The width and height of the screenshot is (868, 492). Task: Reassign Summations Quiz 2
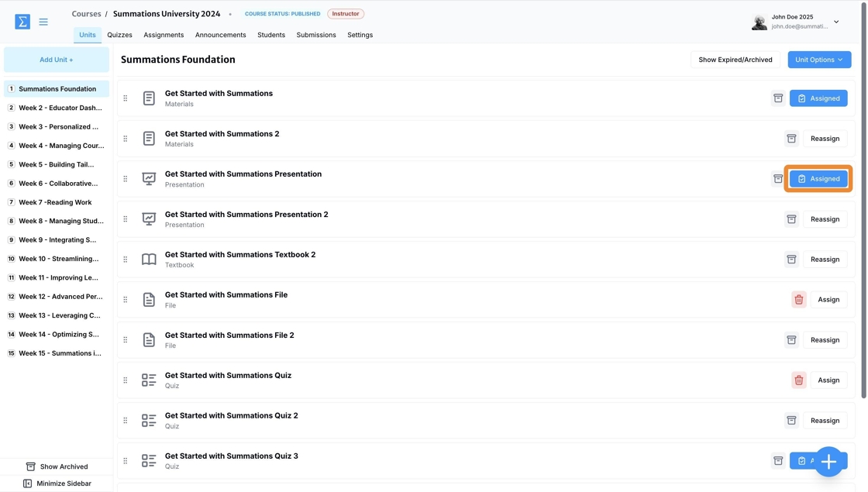pyautogui.click(x=825, y=421)
